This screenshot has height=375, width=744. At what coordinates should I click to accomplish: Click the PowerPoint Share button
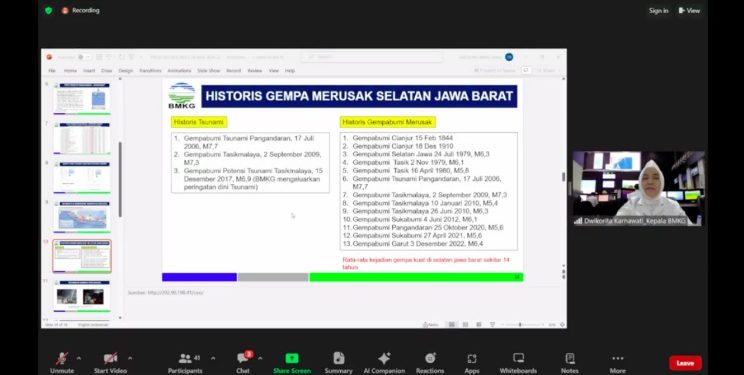(x=547, y=70)
